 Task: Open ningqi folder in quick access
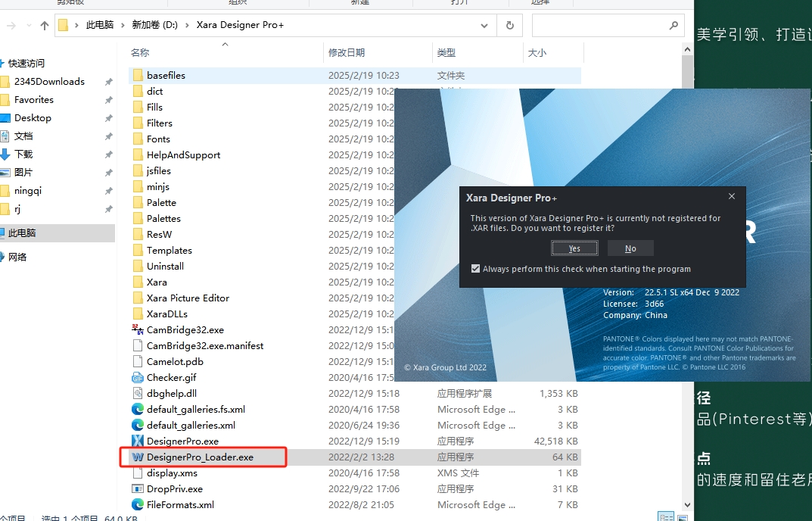pos(28,191)
